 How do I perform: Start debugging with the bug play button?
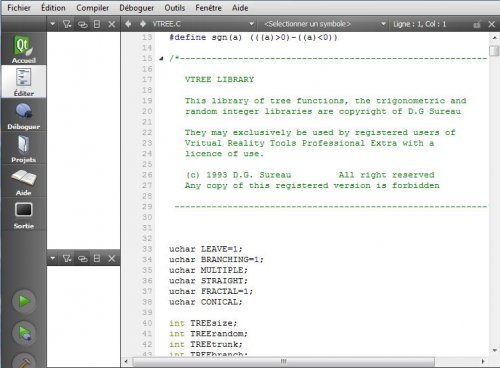(24, 333)
